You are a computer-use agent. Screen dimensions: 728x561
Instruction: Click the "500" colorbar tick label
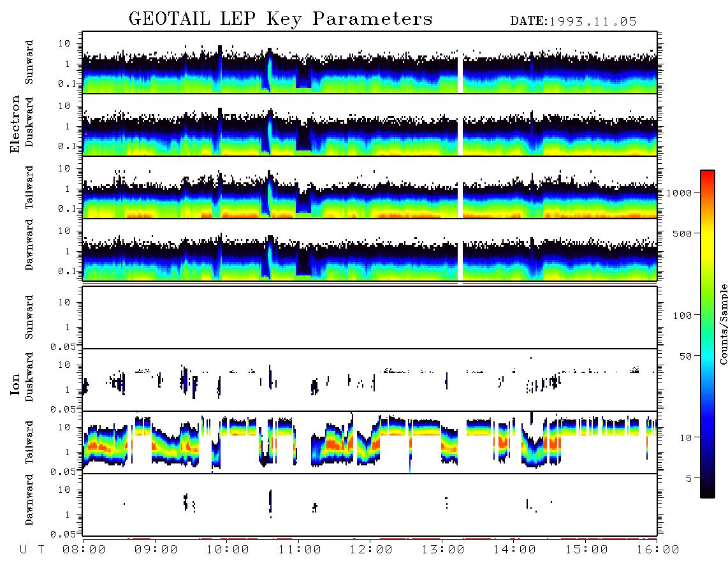point(682,233)
